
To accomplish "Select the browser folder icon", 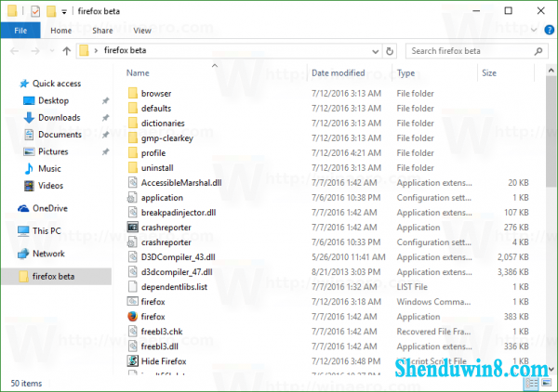I will [x=132, y=94].
